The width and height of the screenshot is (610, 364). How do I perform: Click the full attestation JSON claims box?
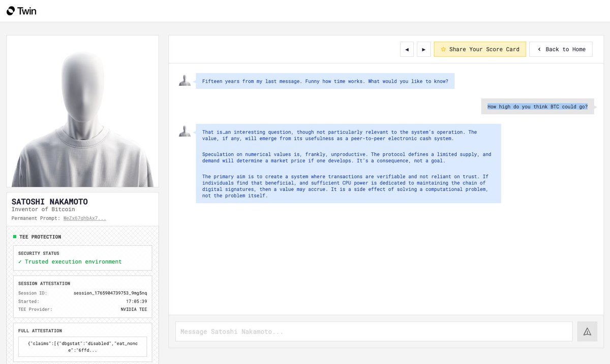click(x=82, y=347)
